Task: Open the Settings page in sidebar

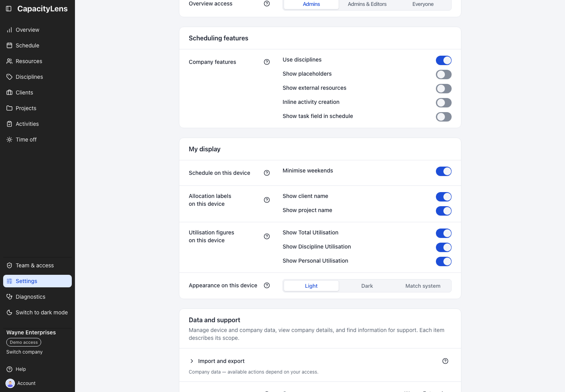Action: click(x=37, y=281)
